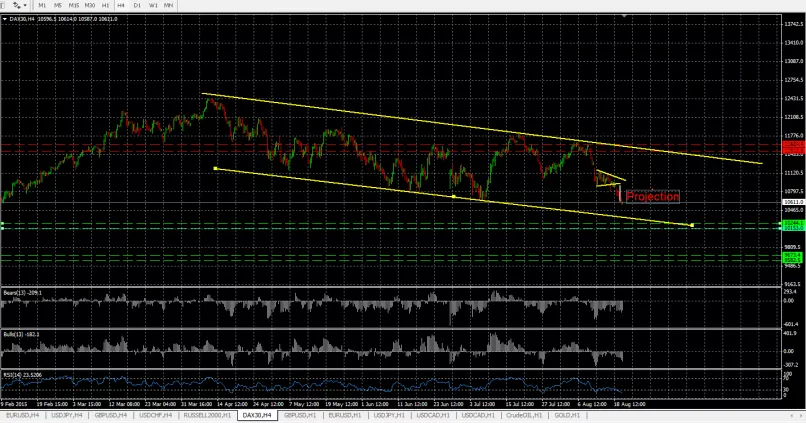Switch chart to M1 timeframe

tap(42, 5)
